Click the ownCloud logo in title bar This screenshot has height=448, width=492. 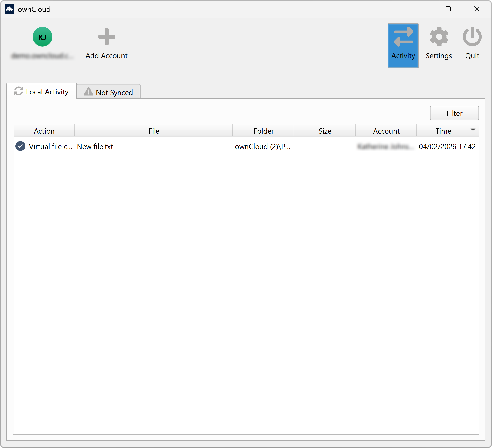[x=10, y=9]
